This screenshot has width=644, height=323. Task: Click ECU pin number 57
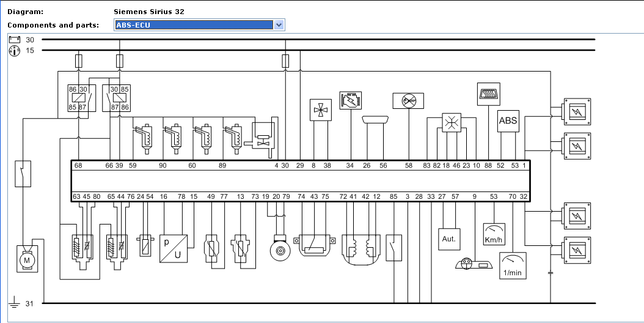click(x=455, y=197)
